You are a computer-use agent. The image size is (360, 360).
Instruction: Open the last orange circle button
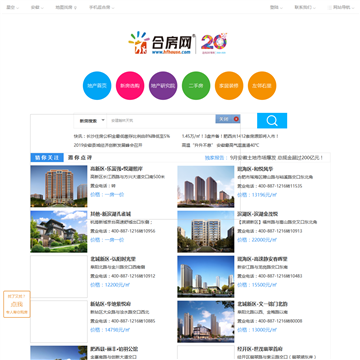click(262, 86)
